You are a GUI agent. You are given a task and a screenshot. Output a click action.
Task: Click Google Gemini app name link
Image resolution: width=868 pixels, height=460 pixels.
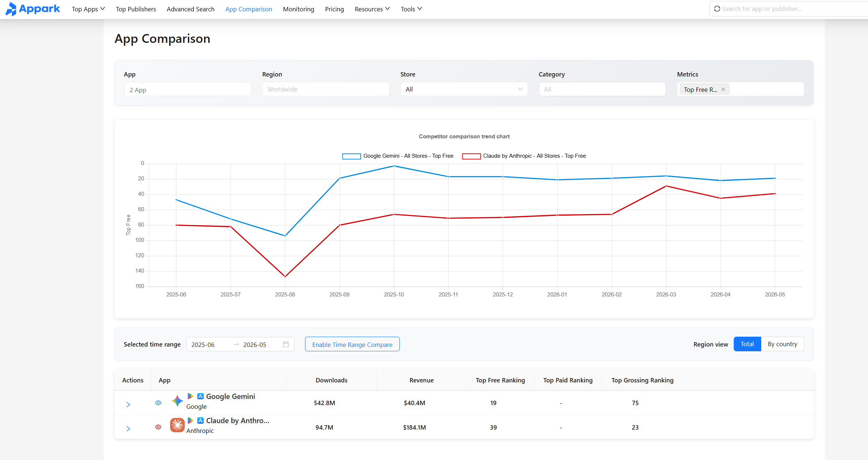point(230,396)
